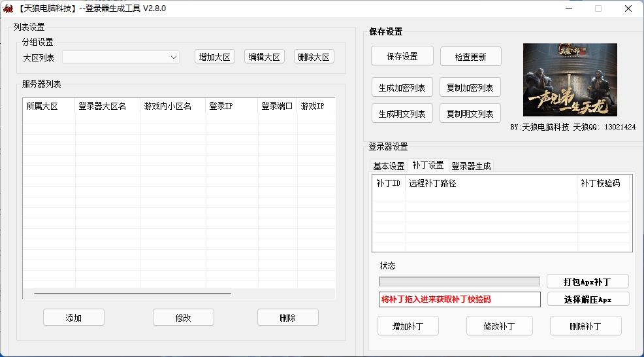Click the game banner thumbnail image
This screenshot has width=644, height=357.
570,80
